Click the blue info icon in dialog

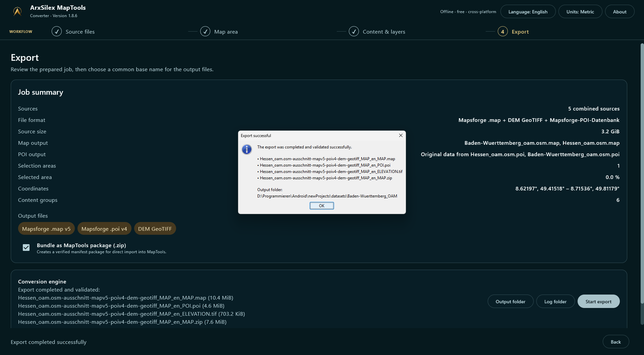(x=247, y=149)
